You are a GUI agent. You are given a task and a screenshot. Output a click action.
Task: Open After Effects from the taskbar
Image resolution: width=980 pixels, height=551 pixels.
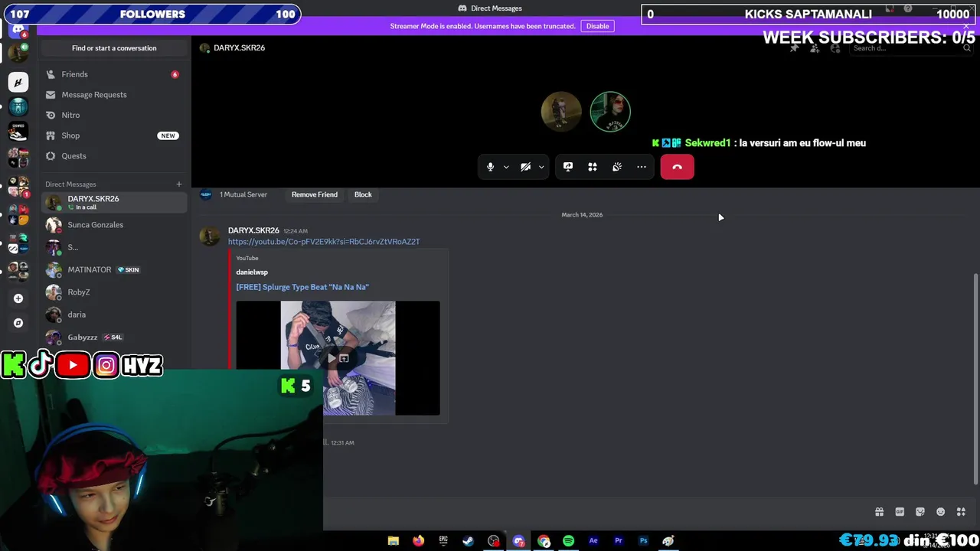[593, 541]
